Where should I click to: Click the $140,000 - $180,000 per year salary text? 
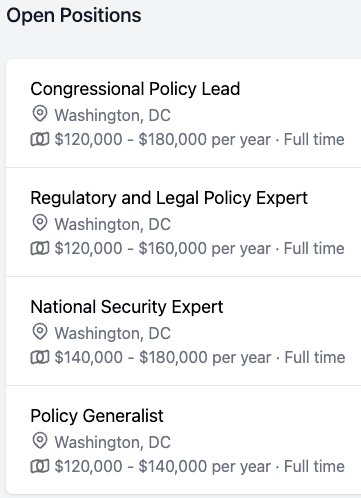click(163, 358)
